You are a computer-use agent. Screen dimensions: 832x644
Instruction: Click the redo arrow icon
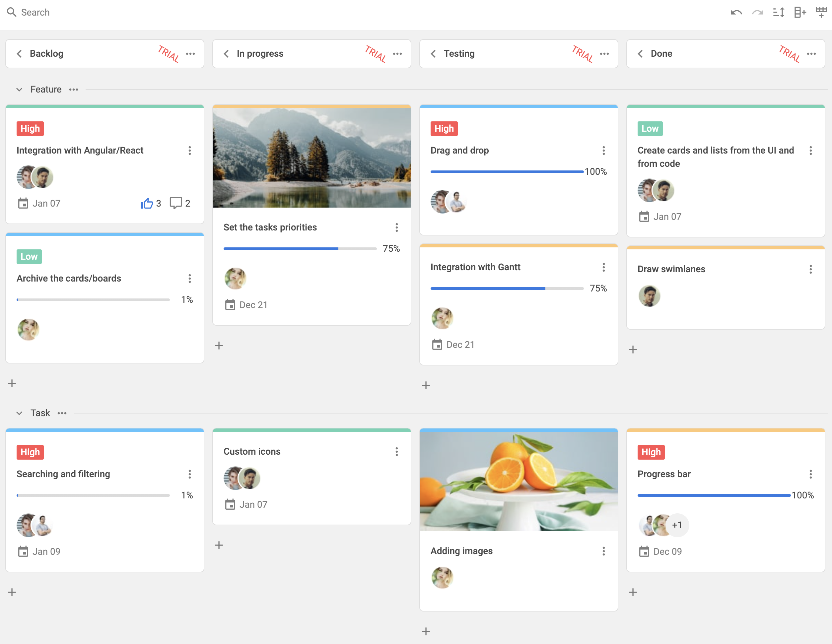757,13
